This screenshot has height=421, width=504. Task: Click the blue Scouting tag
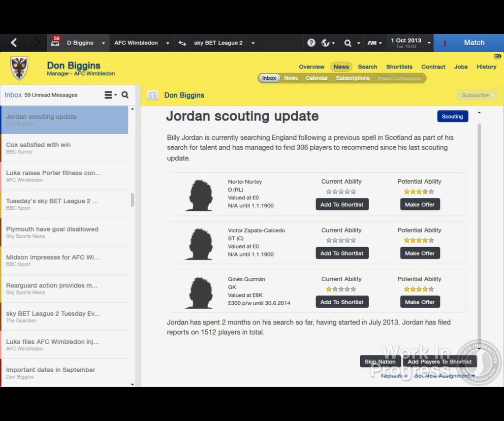[452, 116]
